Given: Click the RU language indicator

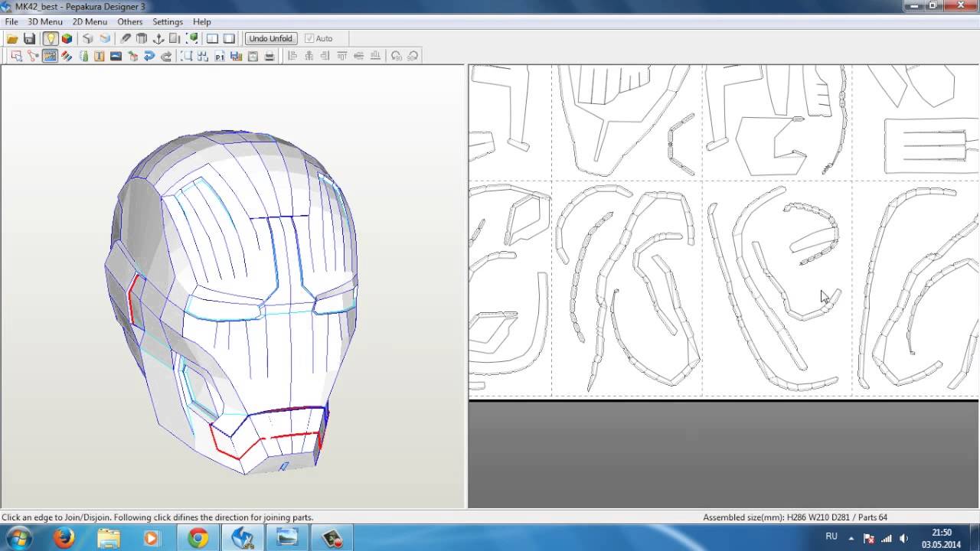Looking at the screenshot, I should pyautogui.click(x=831, y=537).
